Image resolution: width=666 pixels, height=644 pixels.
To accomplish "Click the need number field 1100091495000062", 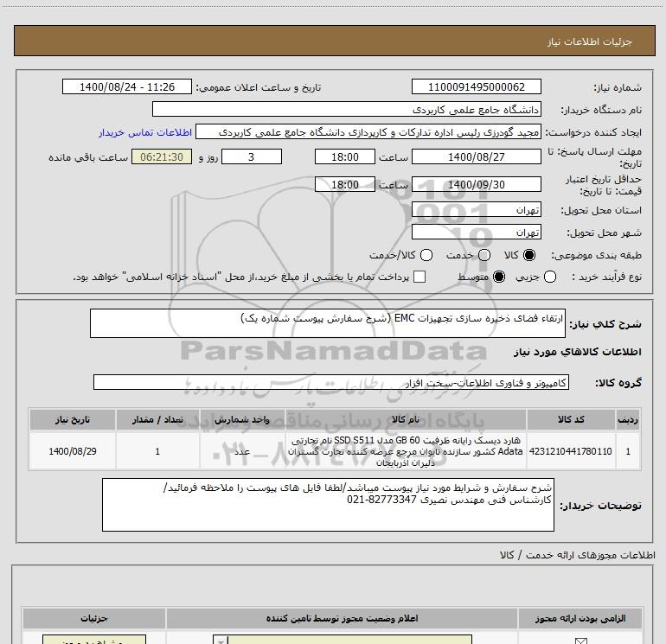I will [476, 86].
